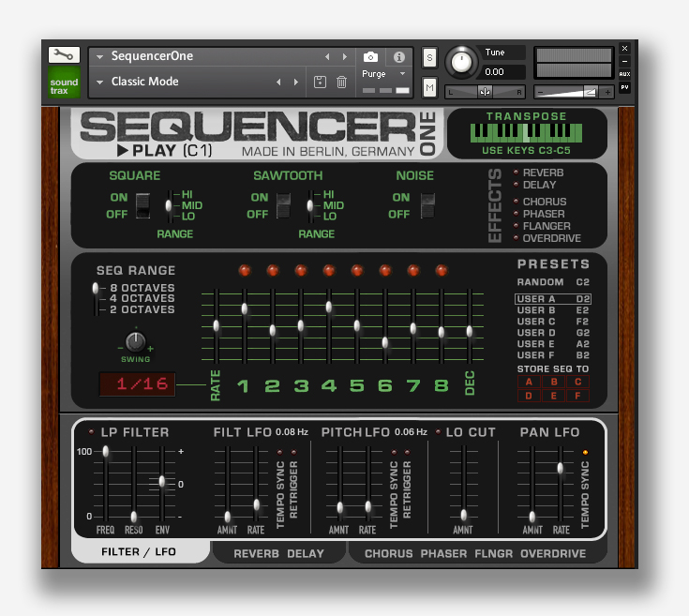
Task: Solo the instrument with S button
Action: click(429, 57)
